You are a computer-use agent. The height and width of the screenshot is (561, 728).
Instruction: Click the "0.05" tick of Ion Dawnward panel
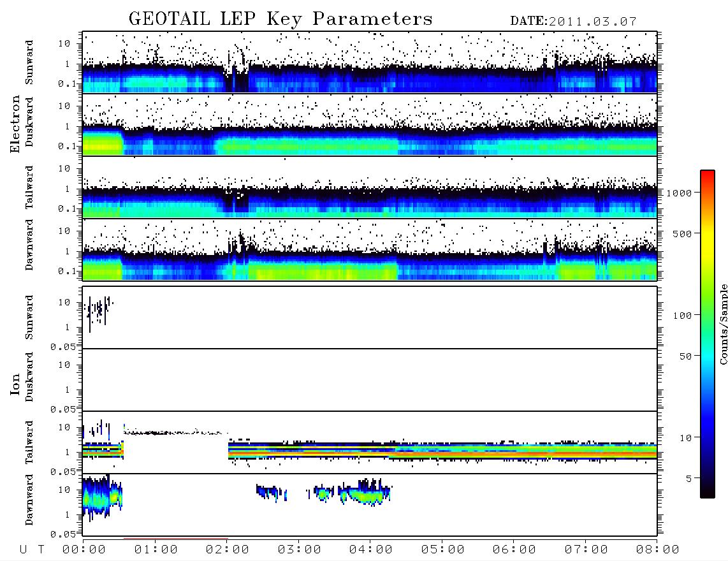point(63,534)
